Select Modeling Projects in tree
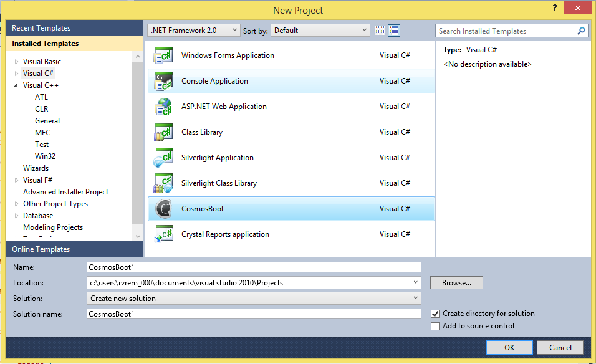The image size is (596, 364). pyautogui.click(x=53, y=228)
